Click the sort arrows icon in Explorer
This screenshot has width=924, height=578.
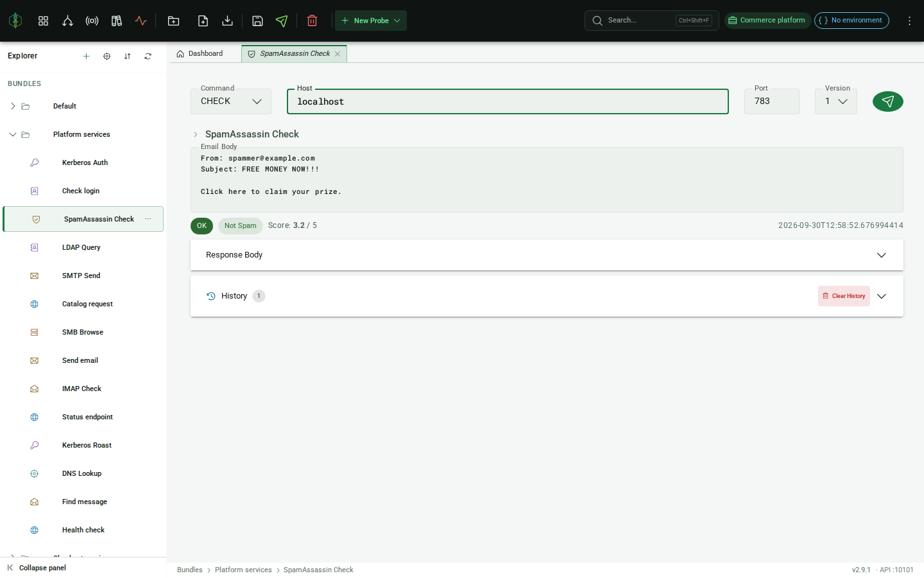pyautogui.click(x=127, y=56)
